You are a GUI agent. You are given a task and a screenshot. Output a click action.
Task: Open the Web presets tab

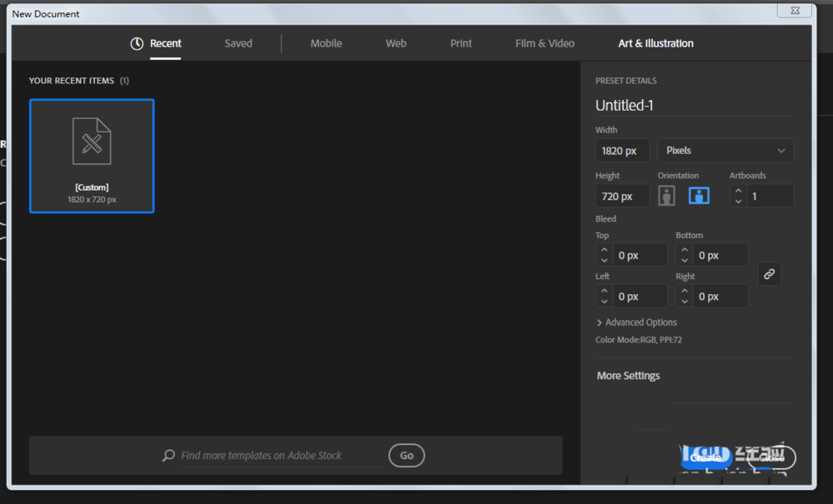coord(396,43)
